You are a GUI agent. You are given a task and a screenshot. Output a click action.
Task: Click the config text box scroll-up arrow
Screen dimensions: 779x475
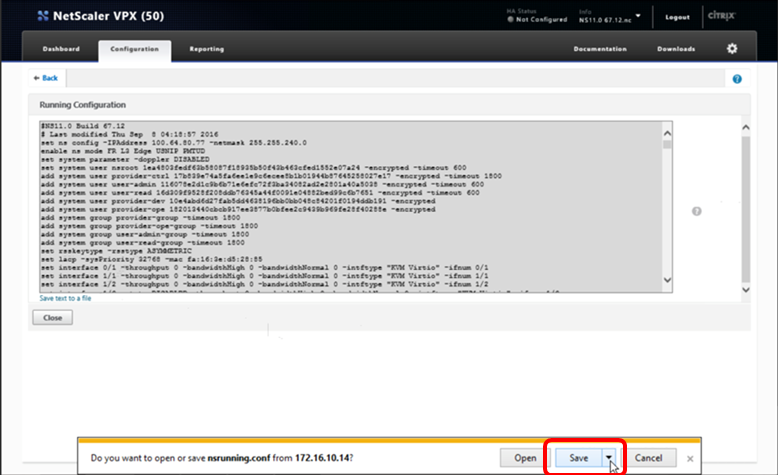pos(667,133)
